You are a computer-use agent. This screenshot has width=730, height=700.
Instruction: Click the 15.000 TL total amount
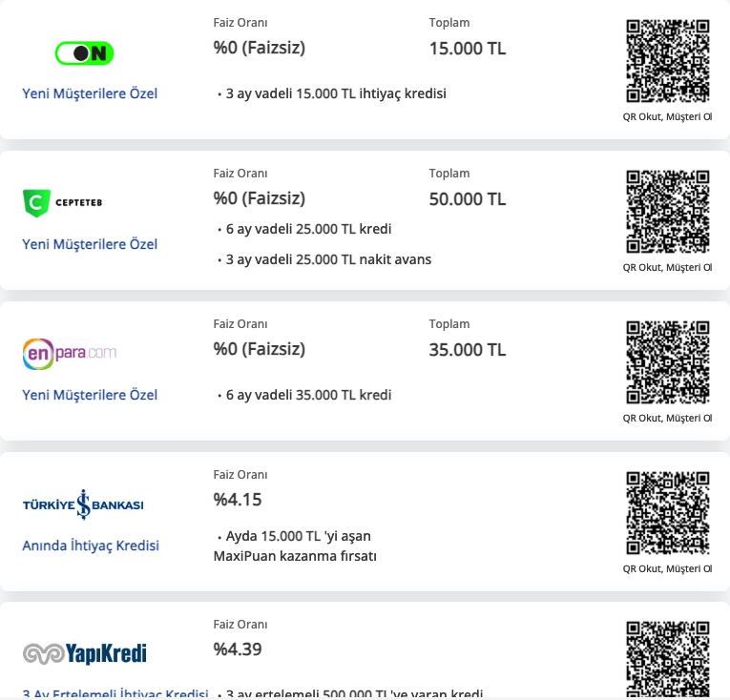click(468, 49)
